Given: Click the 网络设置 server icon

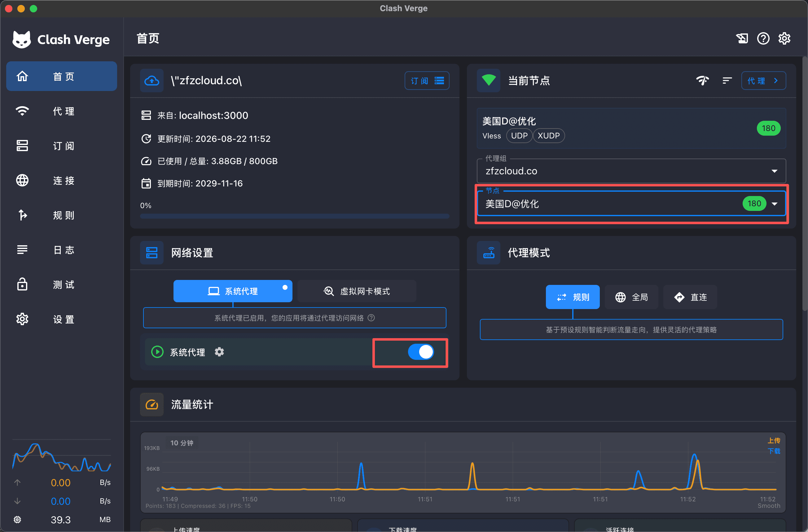Looking at the screenshot, I should coord(151,253).
